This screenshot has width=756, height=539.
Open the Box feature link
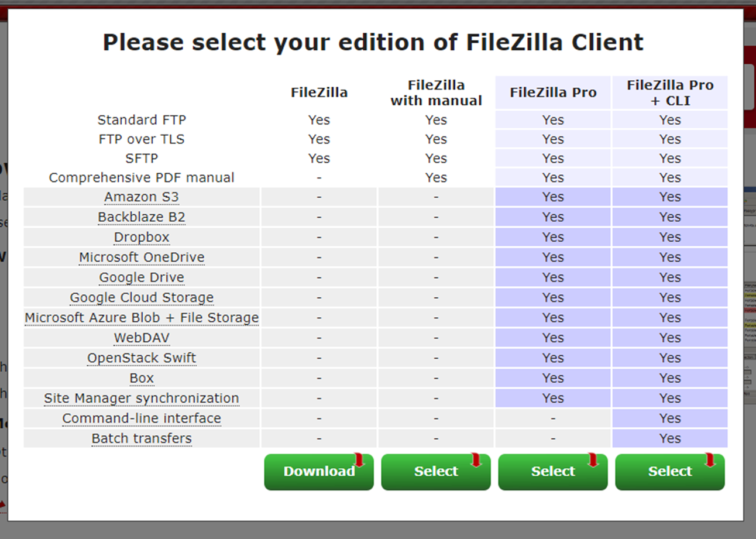[x=142, y=377]
